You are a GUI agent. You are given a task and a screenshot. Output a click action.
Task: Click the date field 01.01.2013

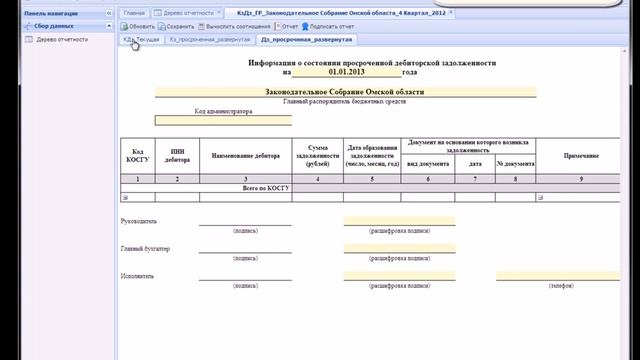[347, 72]
